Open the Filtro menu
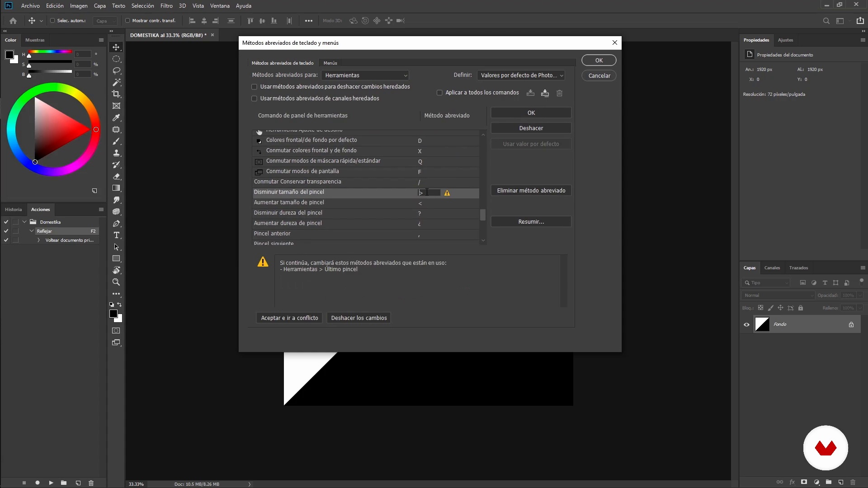This screenshot has width=868, height=488. point(166,6)
